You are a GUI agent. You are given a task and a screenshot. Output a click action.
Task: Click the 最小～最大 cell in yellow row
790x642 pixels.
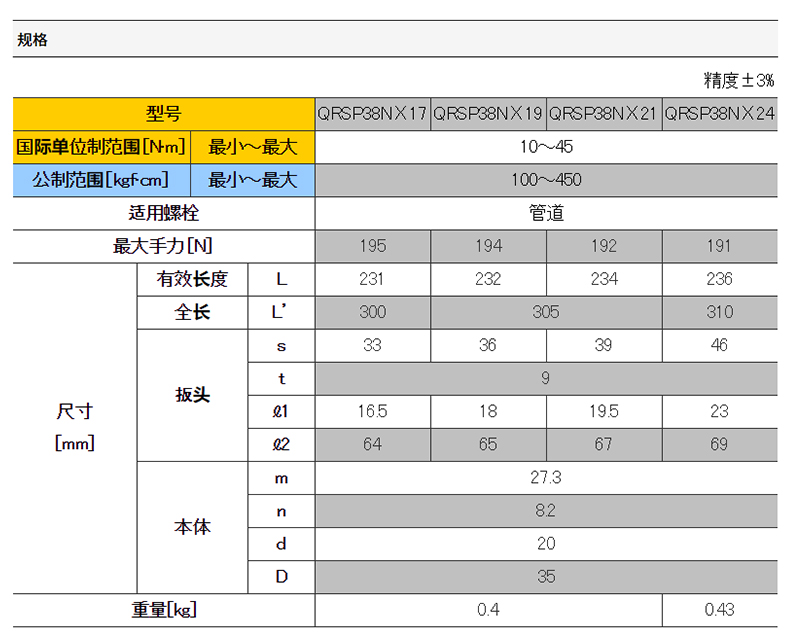[x=253, y=147]
